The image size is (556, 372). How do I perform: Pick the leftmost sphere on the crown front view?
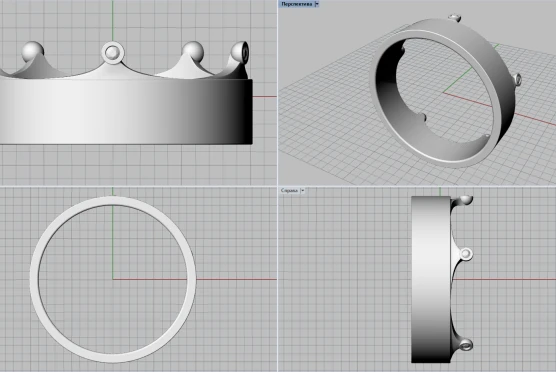coord(33,52)
